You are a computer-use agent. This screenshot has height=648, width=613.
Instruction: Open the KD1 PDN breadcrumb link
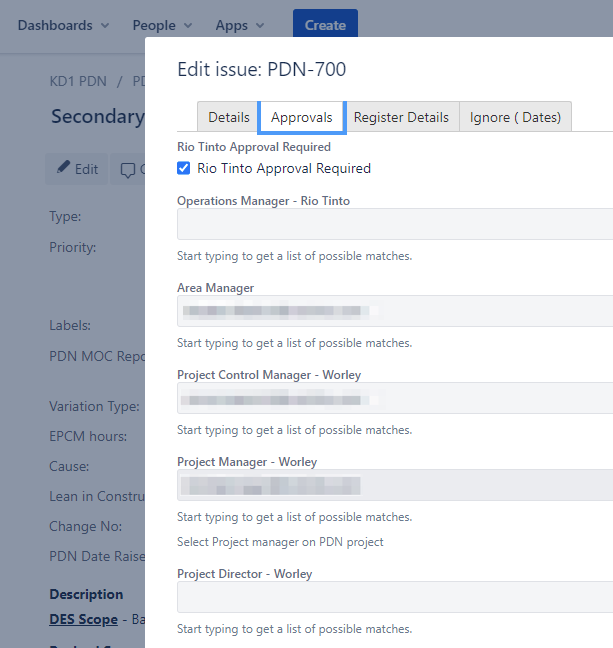pos(78,81)
